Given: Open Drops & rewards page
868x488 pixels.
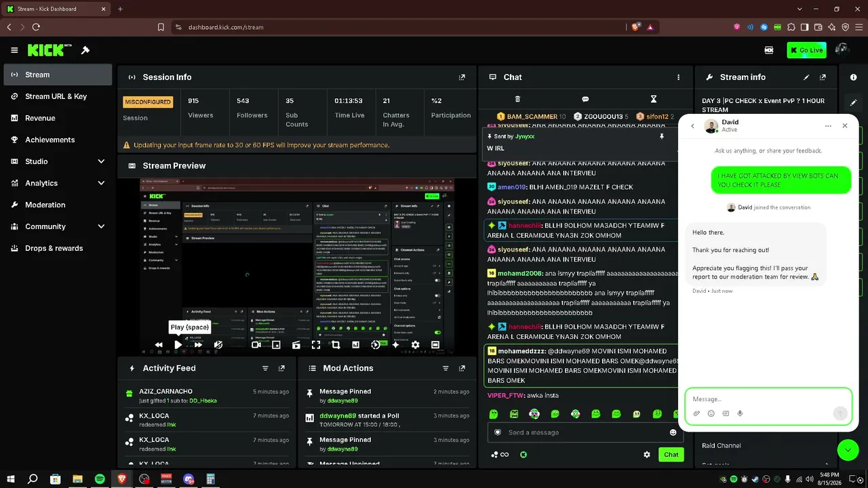Looking at the screenshot, I should coord(58,248).
